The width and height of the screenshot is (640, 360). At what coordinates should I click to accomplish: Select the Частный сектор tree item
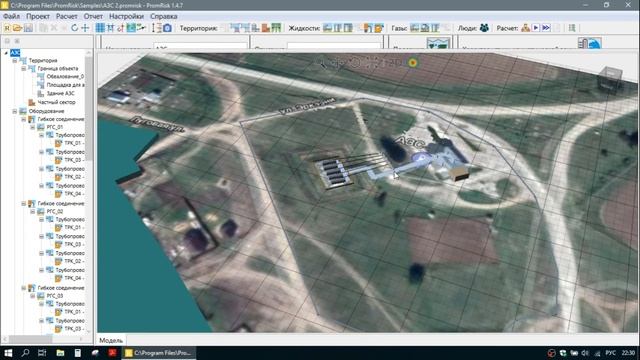click(x=56, y=102)
